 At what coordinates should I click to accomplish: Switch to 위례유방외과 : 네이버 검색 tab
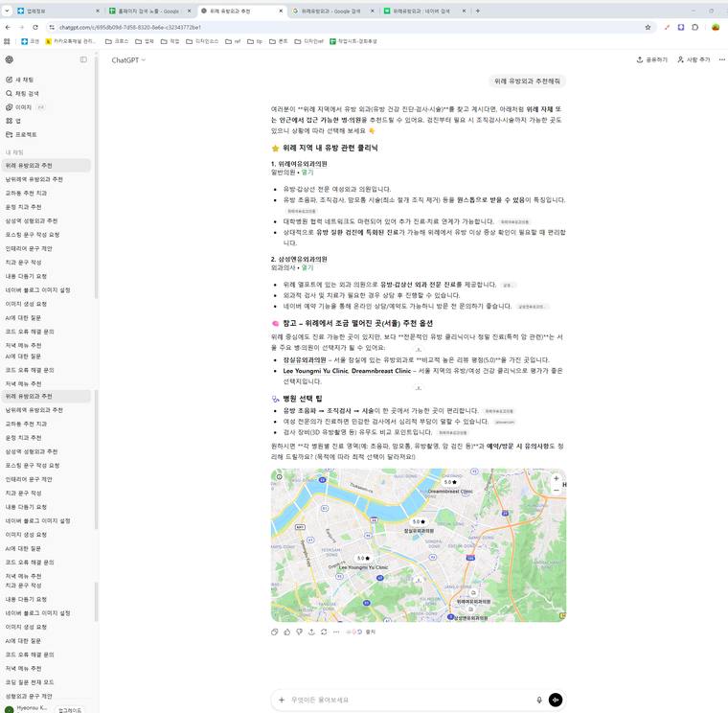[x=424, y=11]
